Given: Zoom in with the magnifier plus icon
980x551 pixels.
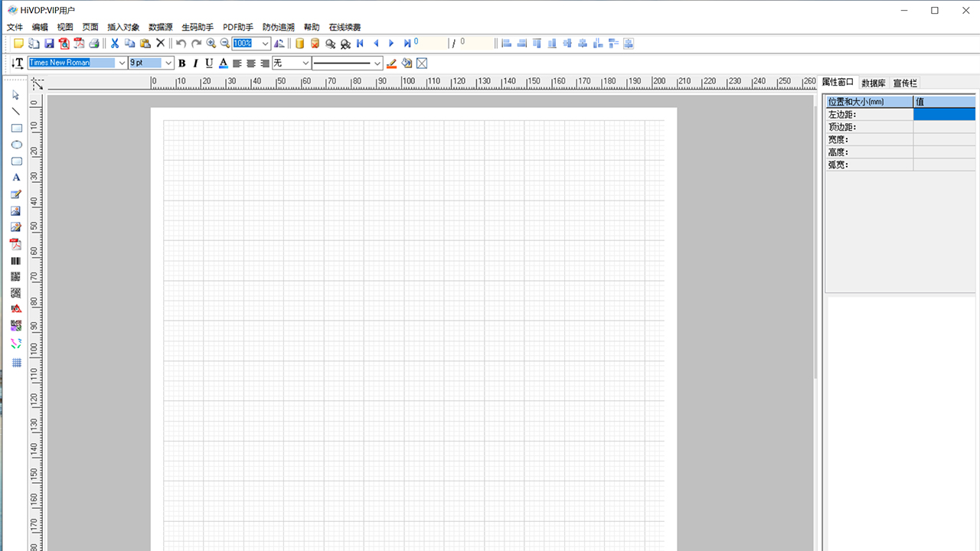Looking at the screenshot, I should point(211,44).
